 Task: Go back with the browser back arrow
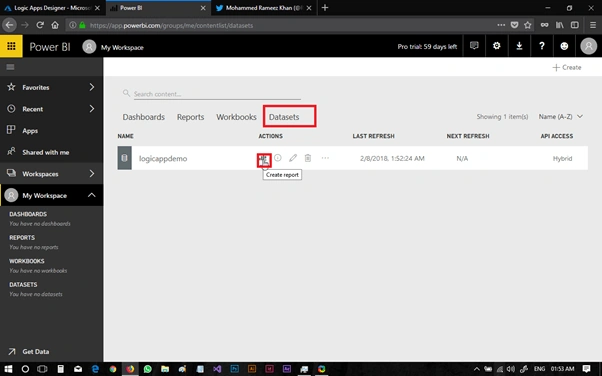10,25
